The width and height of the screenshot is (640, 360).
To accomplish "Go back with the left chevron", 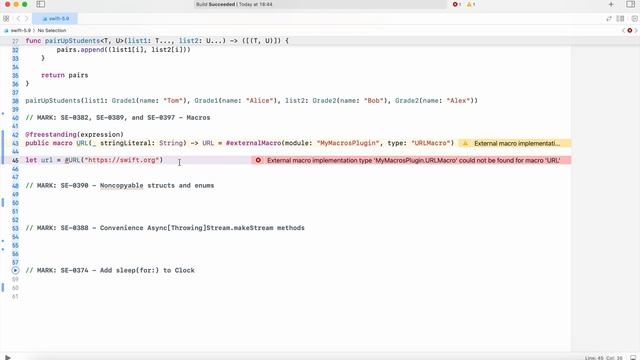I will (18, 18).
